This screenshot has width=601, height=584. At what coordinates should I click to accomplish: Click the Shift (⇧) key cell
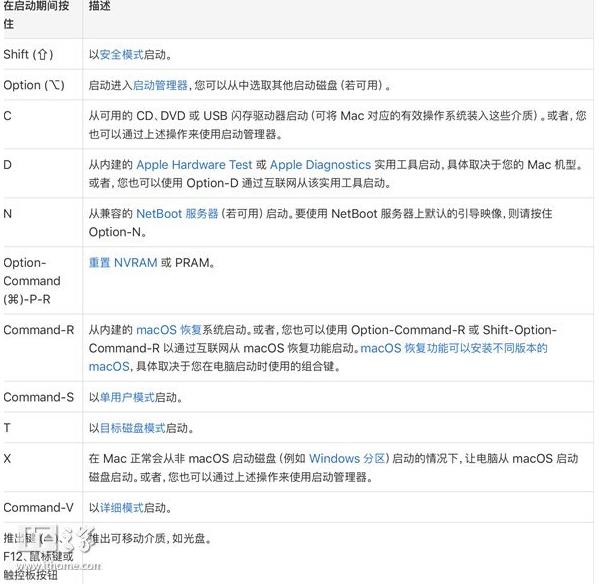tap(31, 55)
